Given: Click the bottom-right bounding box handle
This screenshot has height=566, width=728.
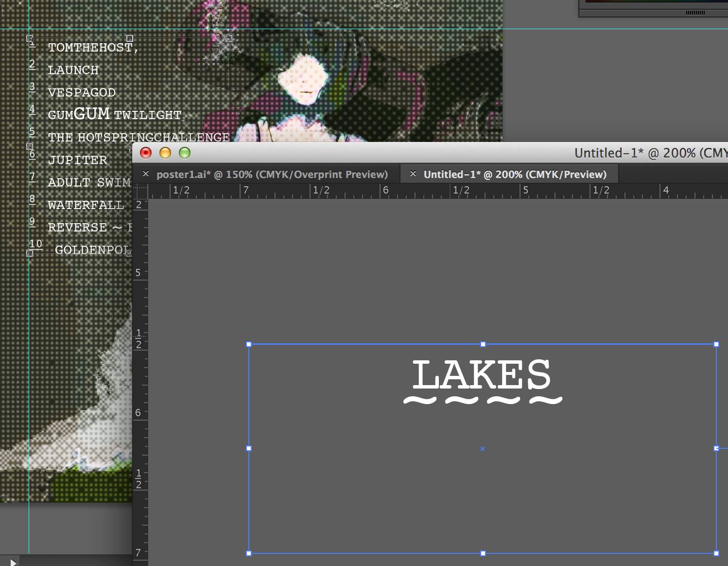Looking at the screenshot, I should tap(716, 553).
